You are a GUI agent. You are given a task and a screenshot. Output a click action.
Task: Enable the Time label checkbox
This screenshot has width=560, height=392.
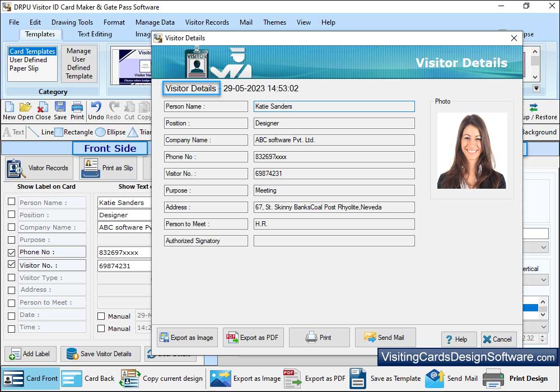point(11,328)
